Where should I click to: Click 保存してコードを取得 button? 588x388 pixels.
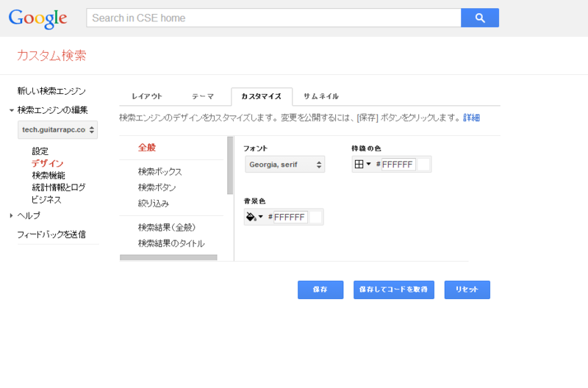tap(394, 290)
